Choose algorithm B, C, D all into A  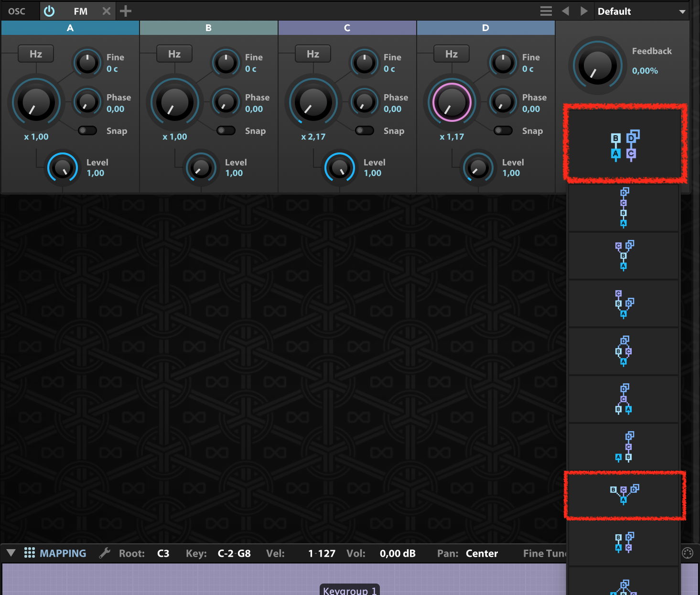(x=624, y=495)
